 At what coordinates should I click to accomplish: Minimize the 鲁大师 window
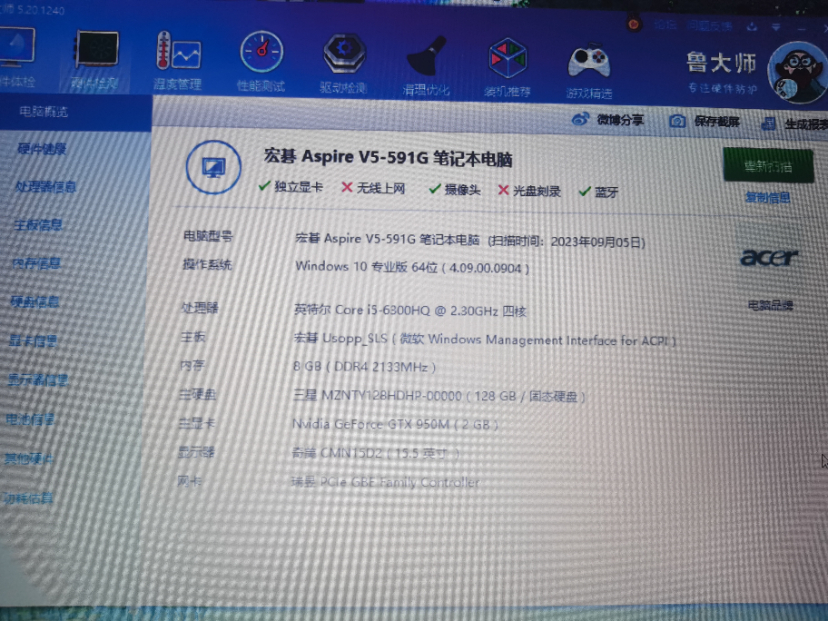(x=802, y=28)
